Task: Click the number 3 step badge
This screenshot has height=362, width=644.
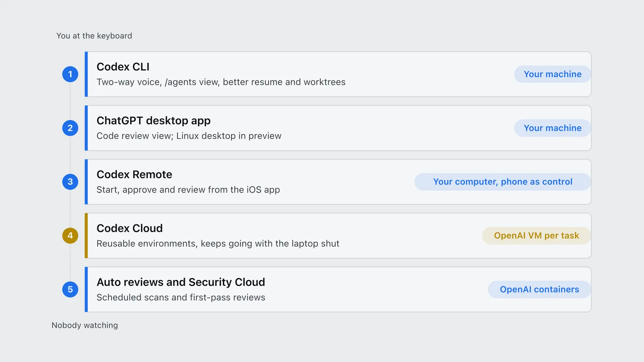Action: point(70,182)
